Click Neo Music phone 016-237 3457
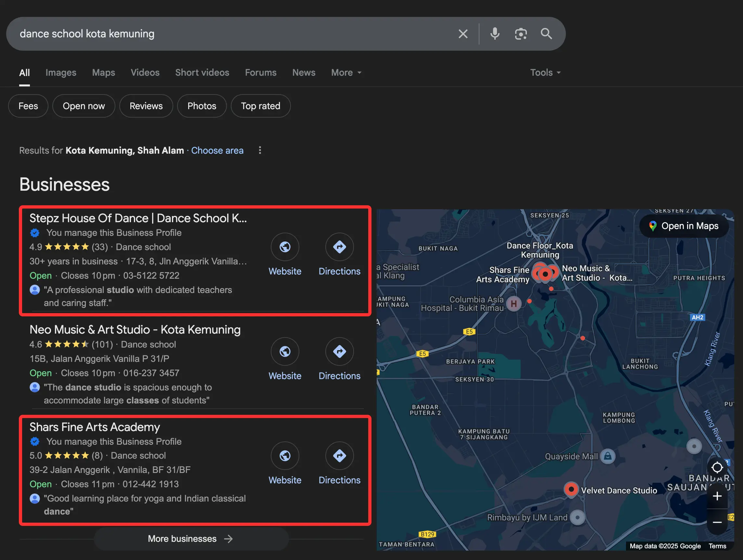The image size is (743, 560). coord(151,373)
